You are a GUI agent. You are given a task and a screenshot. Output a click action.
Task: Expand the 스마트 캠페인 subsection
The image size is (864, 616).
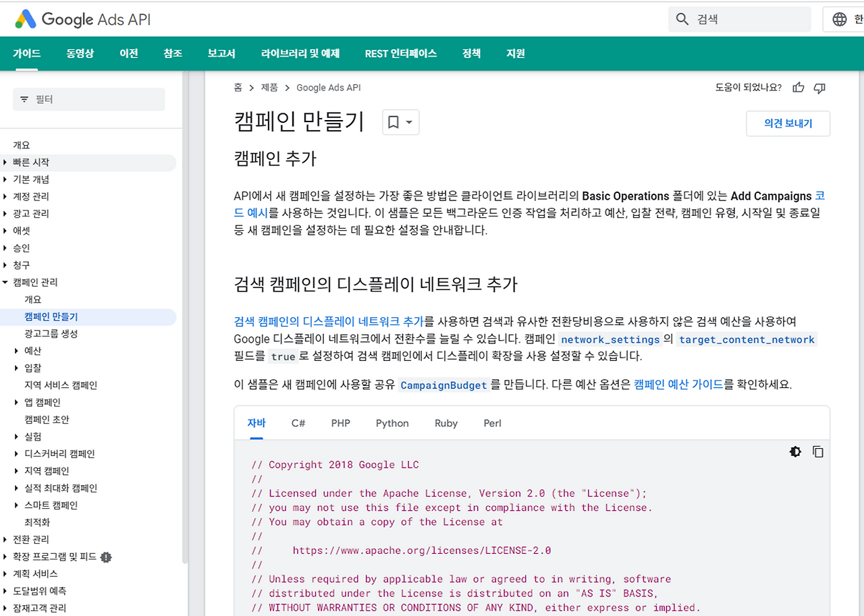[17, 505]
